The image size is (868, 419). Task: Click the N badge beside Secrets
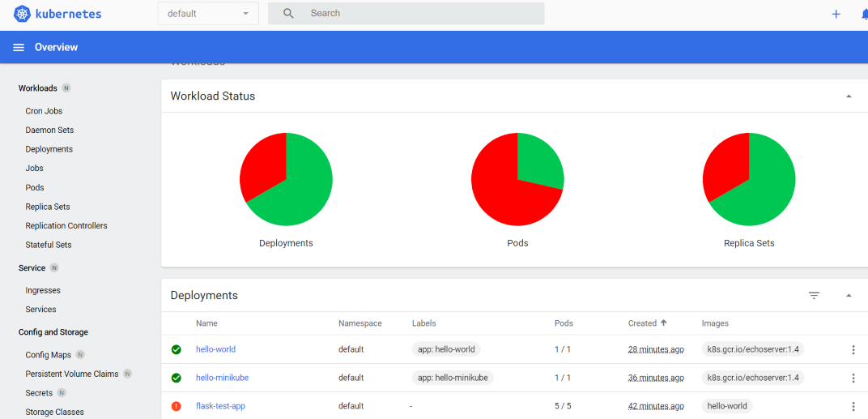pyautogui.click(x=62, y=393)
